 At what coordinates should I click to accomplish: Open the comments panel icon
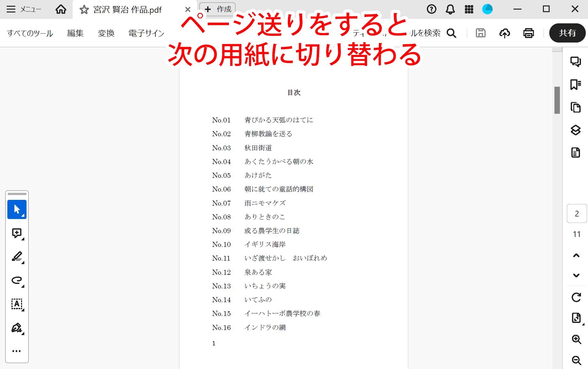576,61
